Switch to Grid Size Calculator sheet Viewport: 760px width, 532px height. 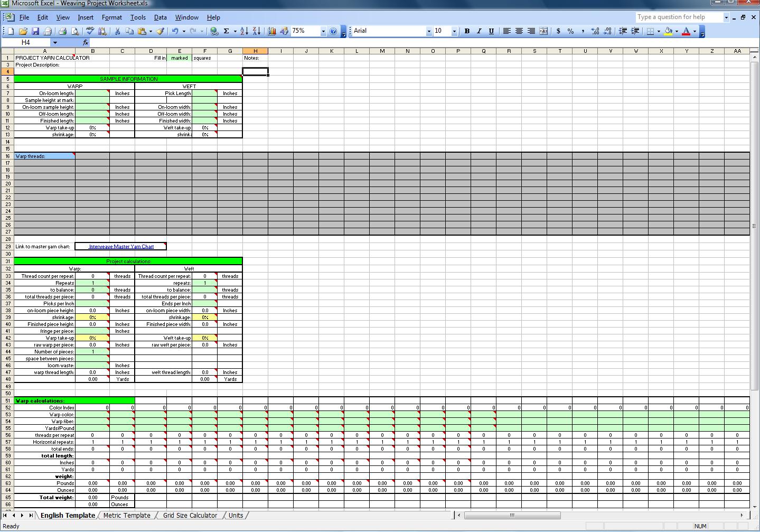click(190, 515)
